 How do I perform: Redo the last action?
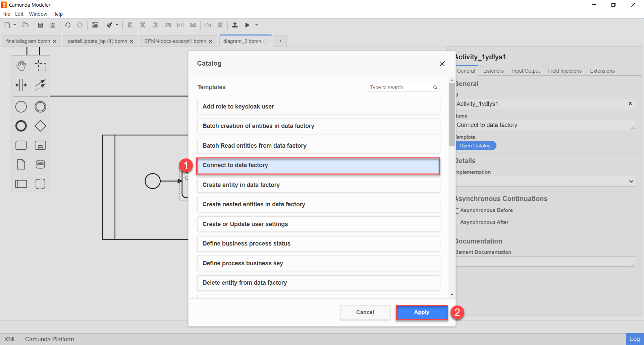80,25
